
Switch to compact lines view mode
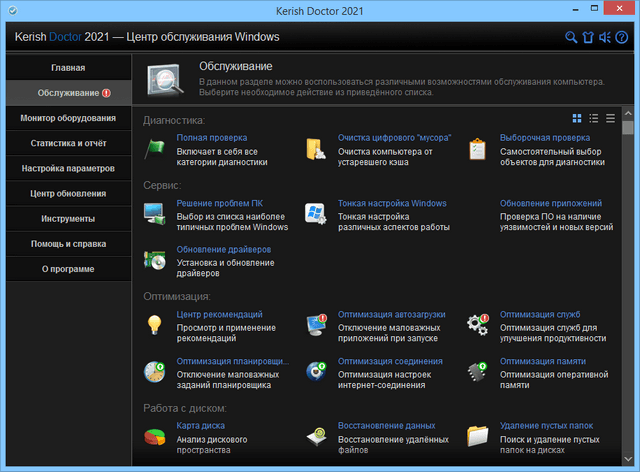tap(610, 118)
